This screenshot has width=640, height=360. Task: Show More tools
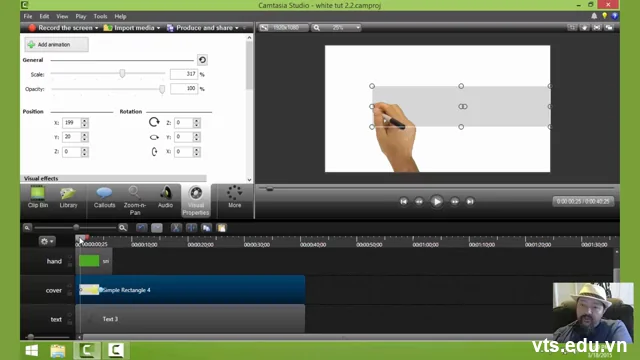coord(234,197)
